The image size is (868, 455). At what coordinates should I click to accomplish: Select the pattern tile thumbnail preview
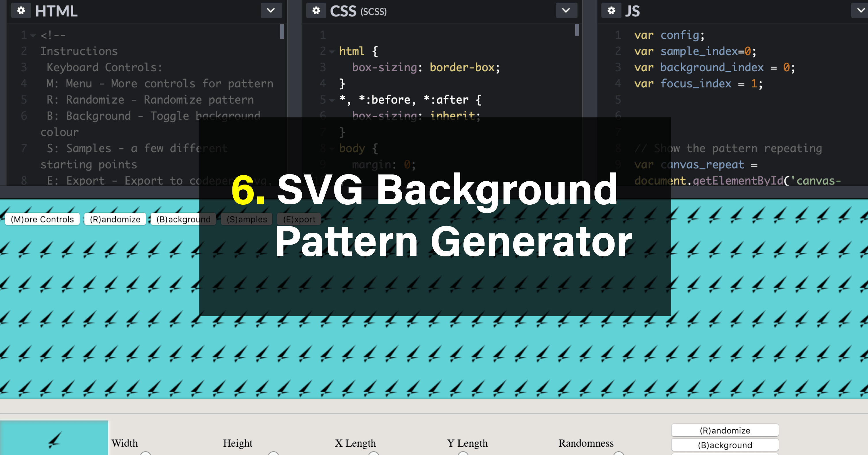[54, 438]
